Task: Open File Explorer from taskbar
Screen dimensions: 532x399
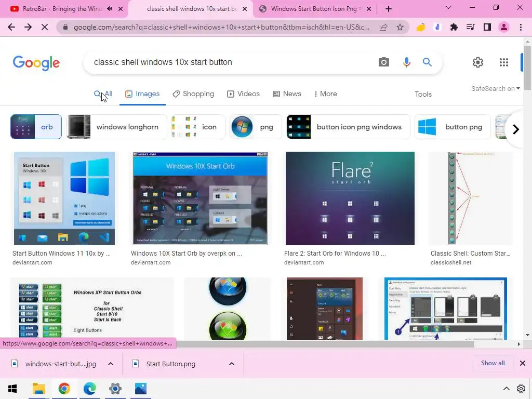Action: (38, 389)
